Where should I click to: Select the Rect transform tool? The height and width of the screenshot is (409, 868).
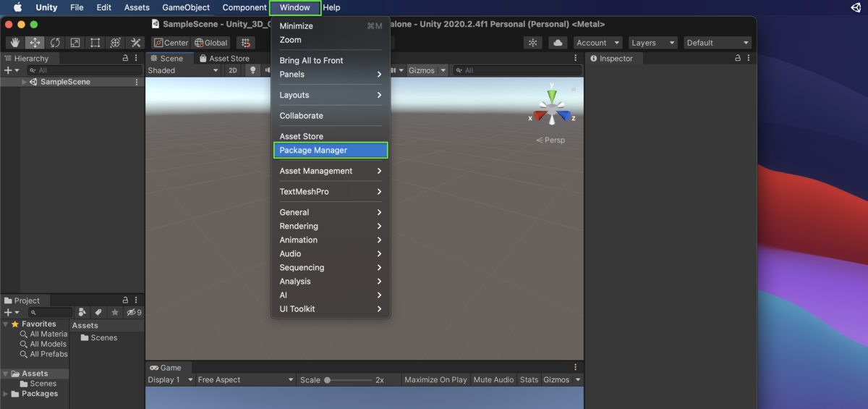click(95, 43)
